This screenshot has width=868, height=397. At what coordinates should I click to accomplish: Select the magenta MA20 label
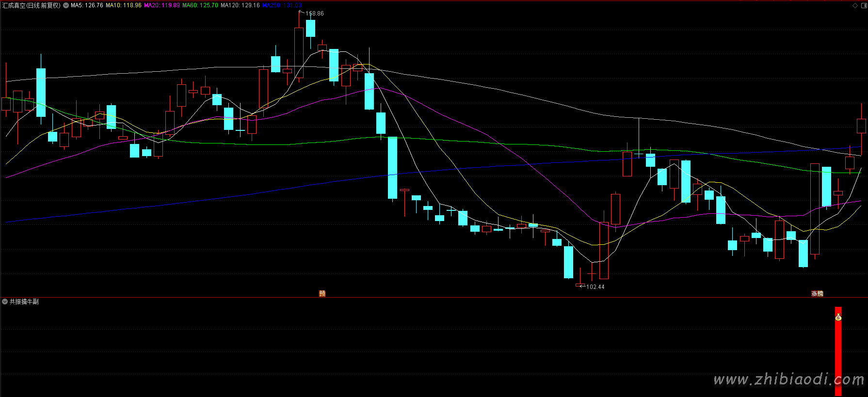(x=161, y=5)
